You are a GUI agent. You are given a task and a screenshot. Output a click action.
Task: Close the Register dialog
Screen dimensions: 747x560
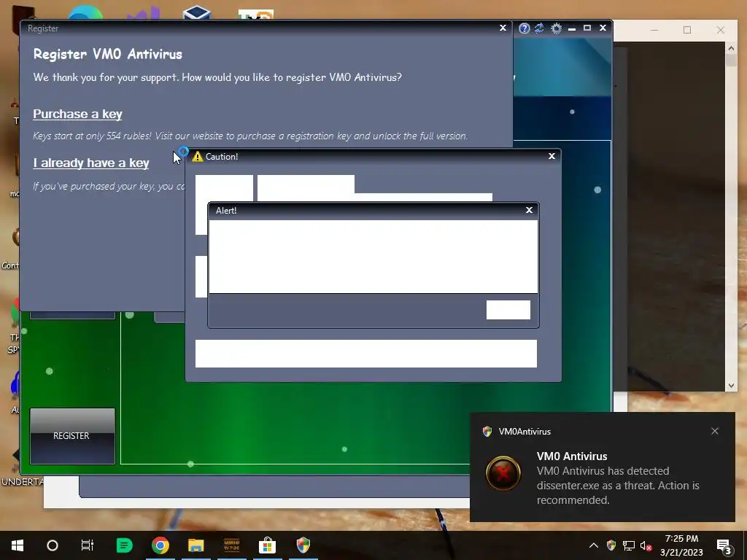[x=503, y=28]
